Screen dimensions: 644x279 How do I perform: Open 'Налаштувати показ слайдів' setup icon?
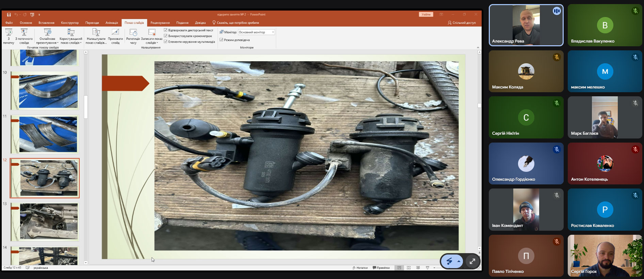(96, 33)
